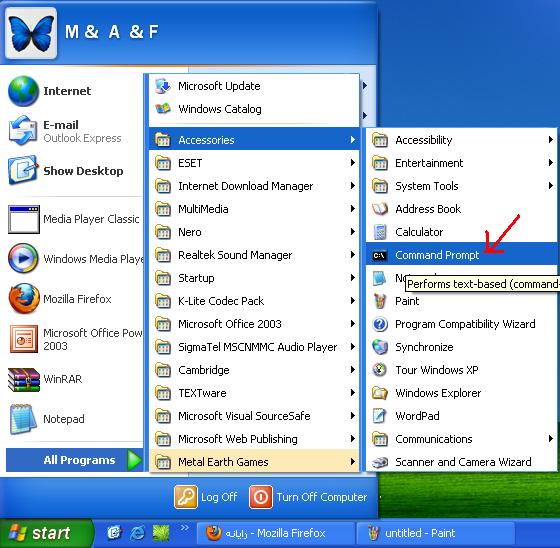Open the Metal Earth Games folder
The height and width of the screenshot is (548, 560).
[x=254, y=462]
